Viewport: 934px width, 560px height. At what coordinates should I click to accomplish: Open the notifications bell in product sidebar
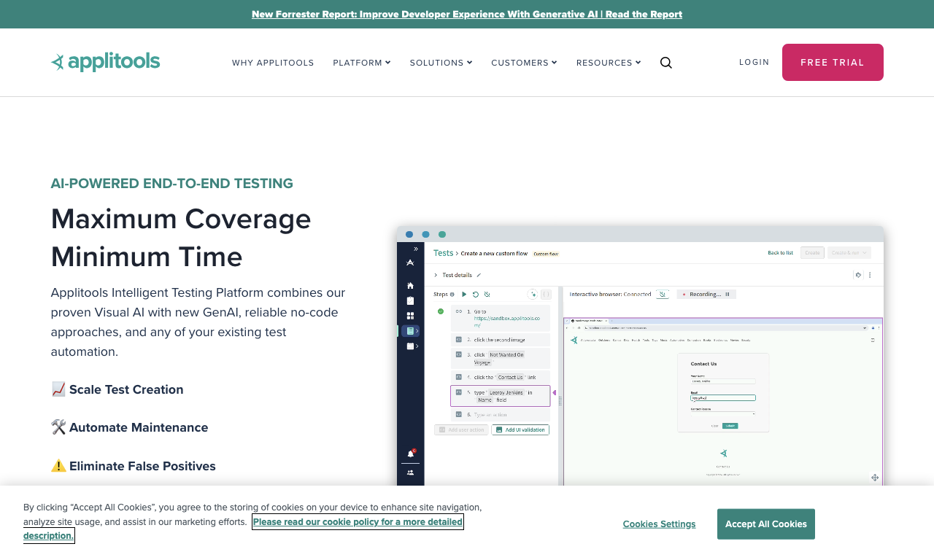(410, 454)
